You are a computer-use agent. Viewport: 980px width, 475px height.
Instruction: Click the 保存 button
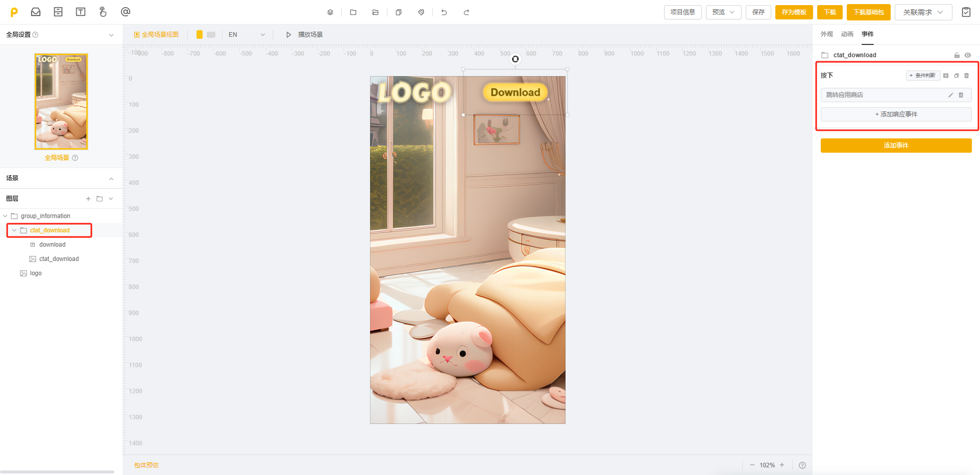click(758, 12)
